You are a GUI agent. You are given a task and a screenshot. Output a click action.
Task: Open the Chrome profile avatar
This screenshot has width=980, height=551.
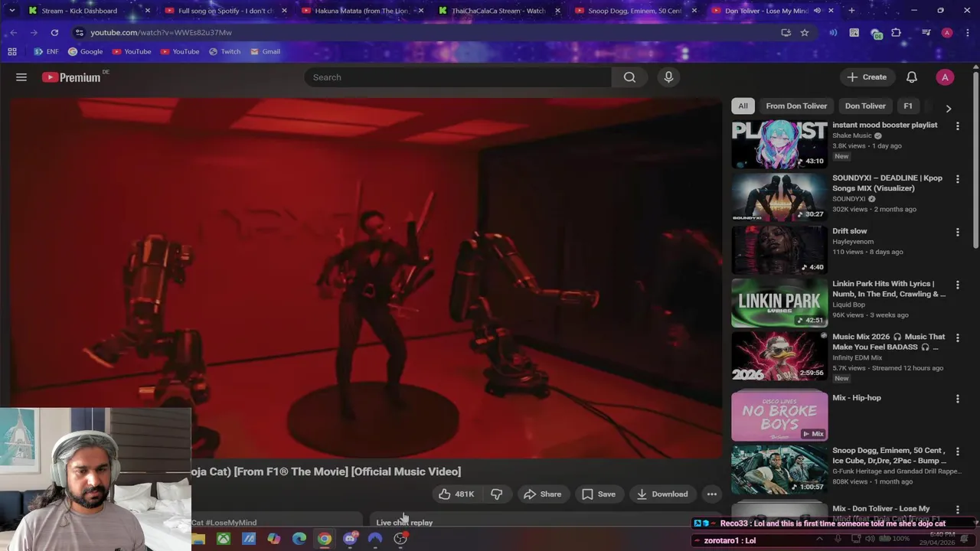(x=947, y=33)
